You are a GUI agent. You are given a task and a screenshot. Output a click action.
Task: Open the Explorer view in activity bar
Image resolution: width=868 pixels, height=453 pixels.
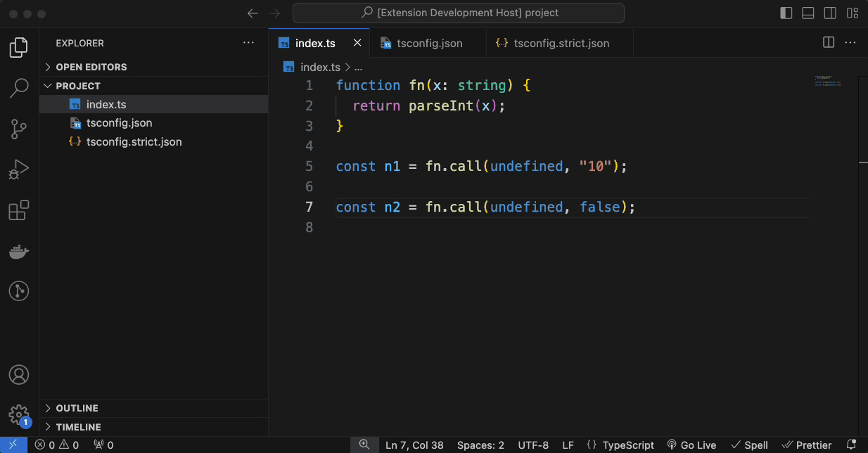click(19, 48)
